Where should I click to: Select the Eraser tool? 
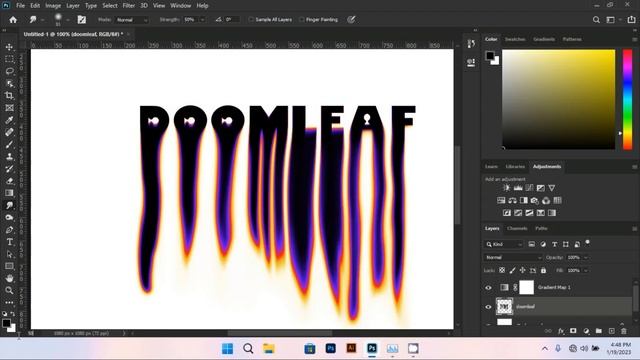[x=9, y=181]
